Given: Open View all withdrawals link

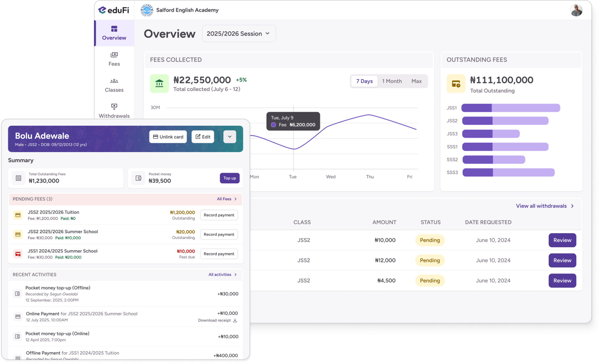Looking at the screenshot, I should click(x=541, y=206).
